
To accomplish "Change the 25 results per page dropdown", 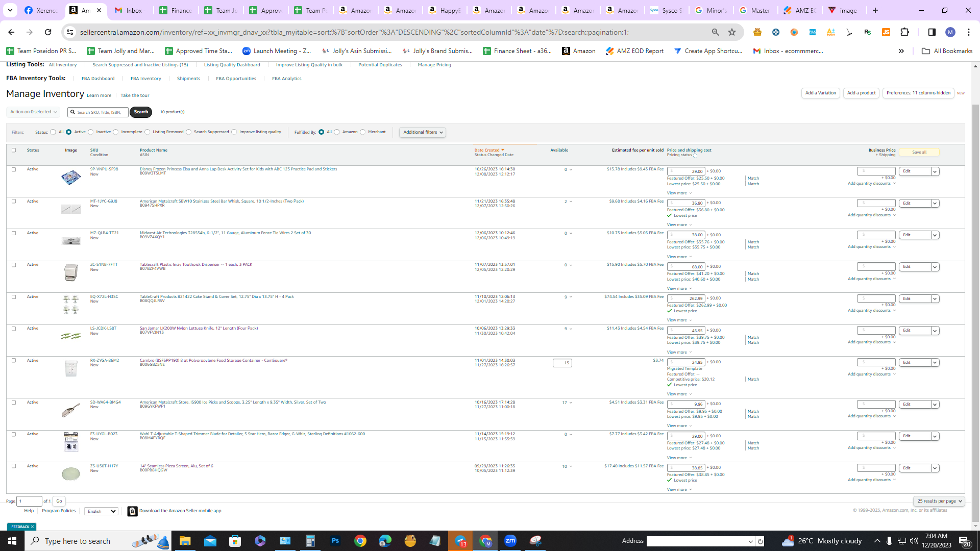I will pos(939,501).
